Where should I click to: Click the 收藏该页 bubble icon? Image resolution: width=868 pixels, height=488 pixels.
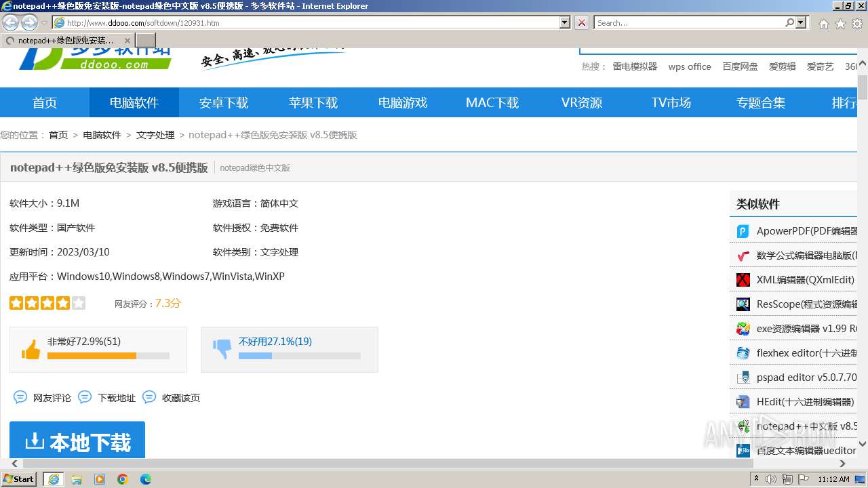coord(149,397)
